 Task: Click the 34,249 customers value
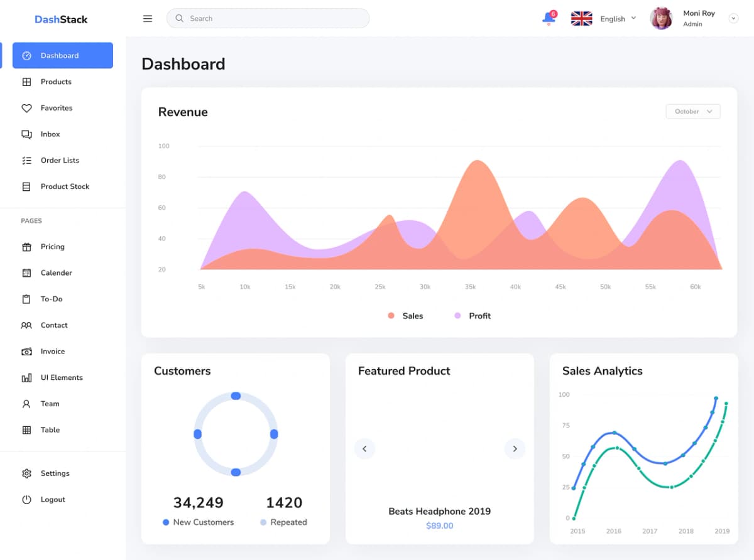click(198, 503)
